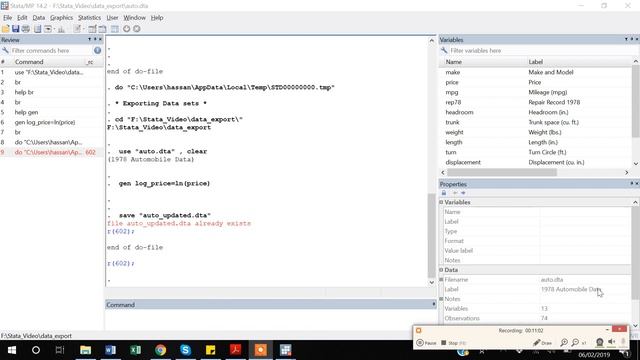Open the File menu
The width and height of the screenshot is (640, 360).
(7, 18)
